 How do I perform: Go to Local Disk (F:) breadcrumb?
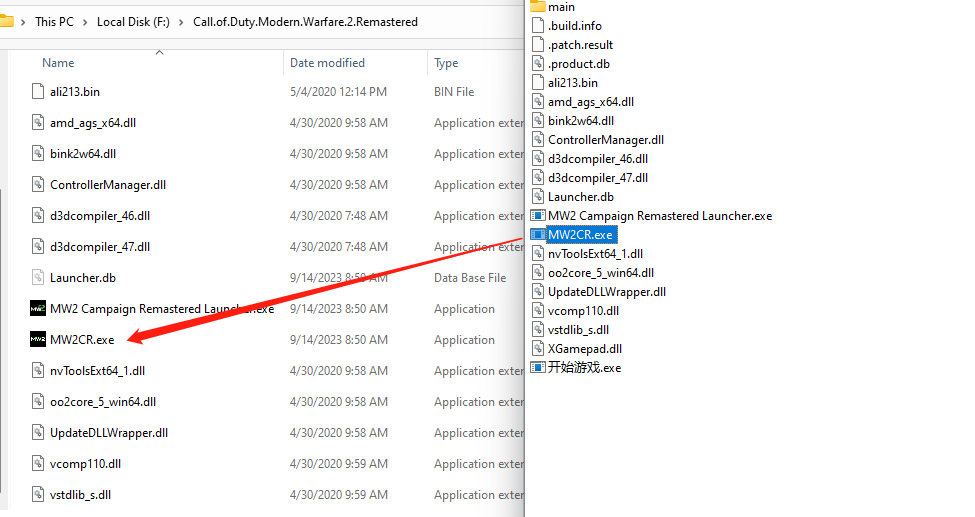pyautogui.click(x=133, y=22)
